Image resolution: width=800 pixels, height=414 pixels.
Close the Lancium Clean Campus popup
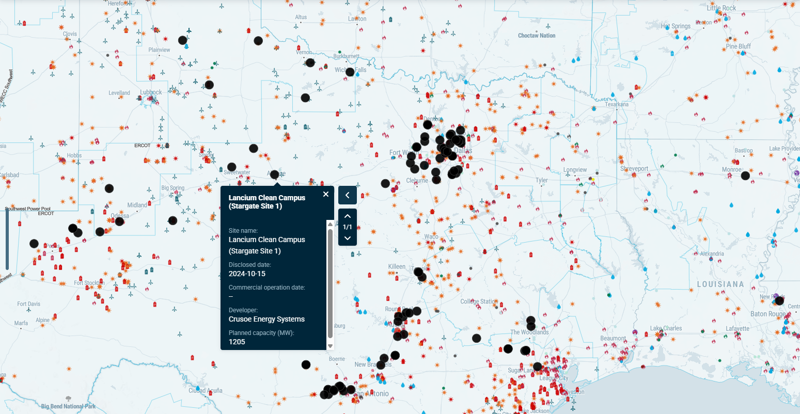[326, 194]
